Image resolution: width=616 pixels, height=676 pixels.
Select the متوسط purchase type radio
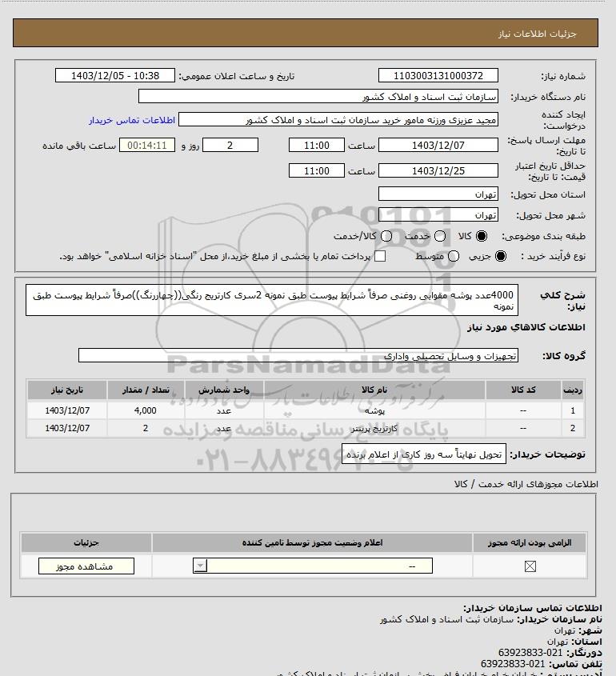pyautogui.click(x=453, y=257)
